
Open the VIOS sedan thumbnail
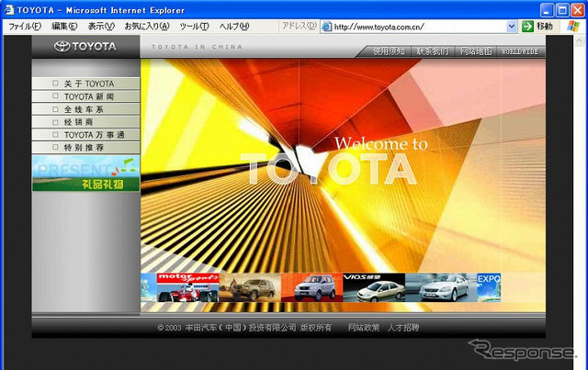coord(374,287)
